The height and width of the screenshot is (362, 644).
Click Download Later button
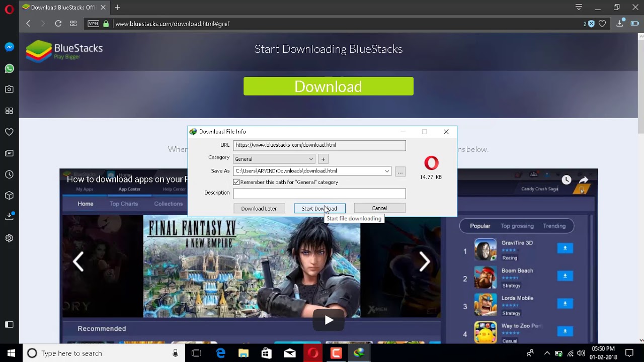[259, 208]
